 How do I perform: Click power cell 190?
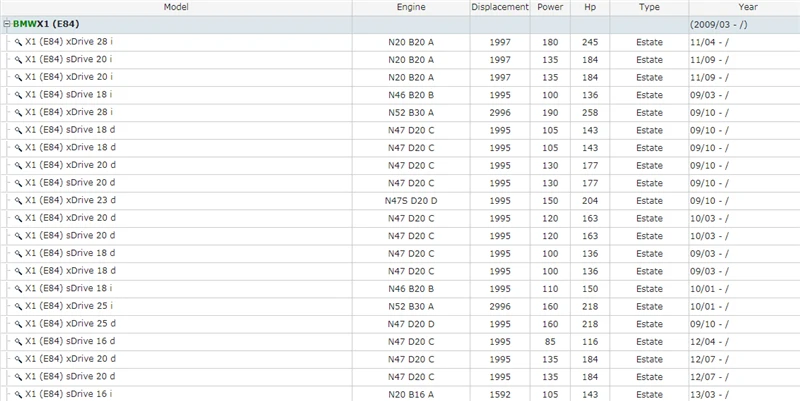coord(550,113)
